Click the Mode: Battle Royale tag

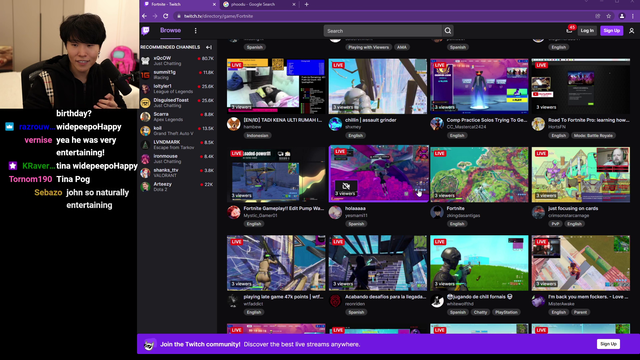(x=593, y=136)
